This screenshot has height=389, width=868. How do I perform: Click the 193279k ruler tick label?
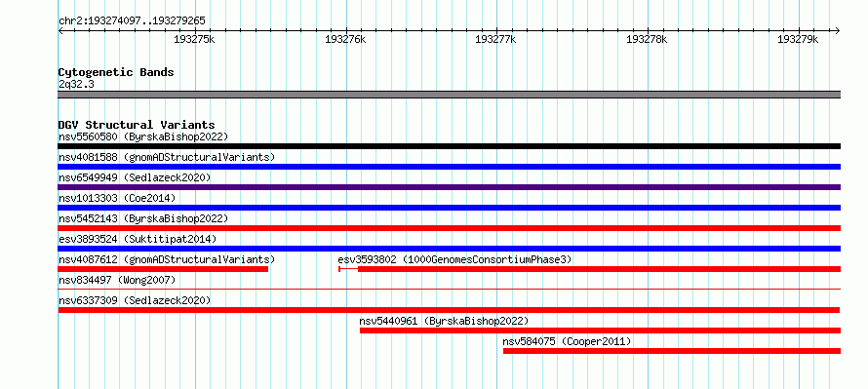798,40
